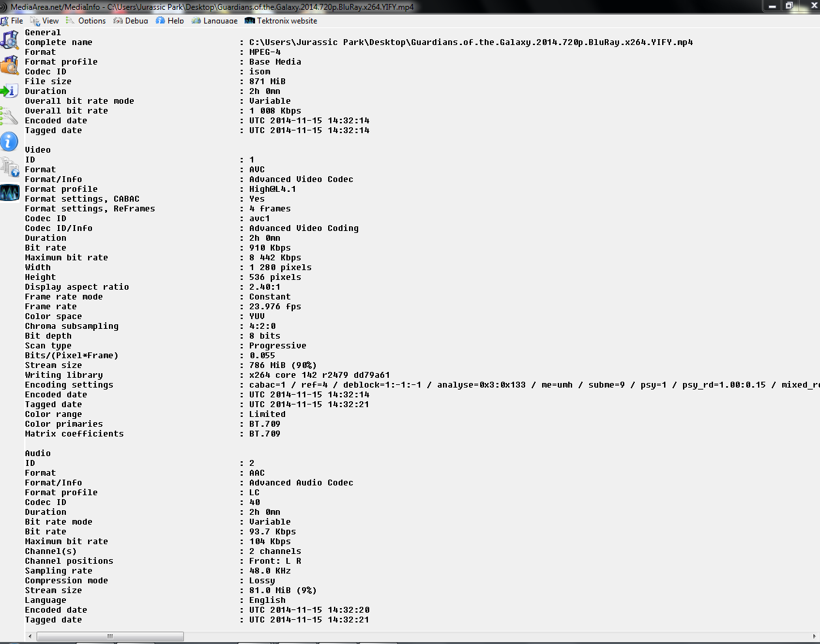The image size is (820, 644).
Task: Click the 'Advanced Audio Codec' value
Action: point(301,483)
